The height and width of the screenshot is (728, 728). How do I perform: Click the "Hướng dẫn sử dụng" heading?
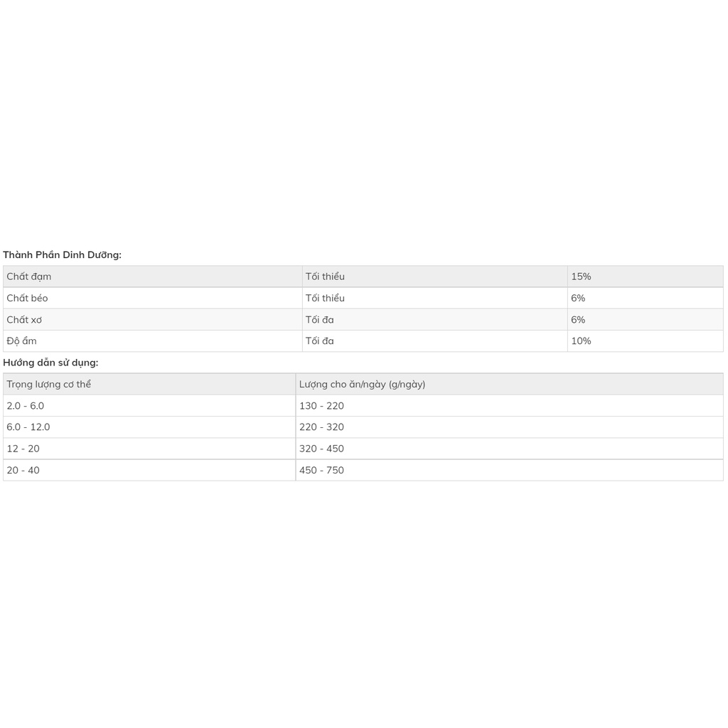coord(51,363)
